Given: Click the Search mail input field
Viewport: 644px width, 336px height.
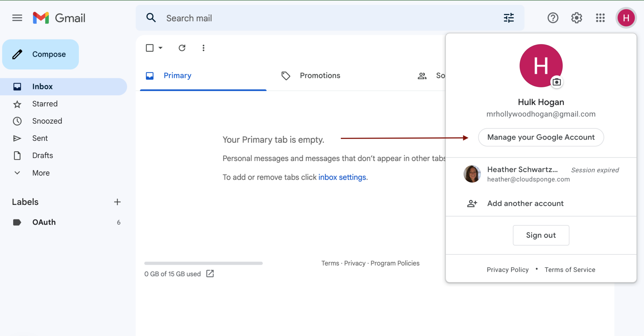Looking at the screenshot, I should (x=283, y=18).
